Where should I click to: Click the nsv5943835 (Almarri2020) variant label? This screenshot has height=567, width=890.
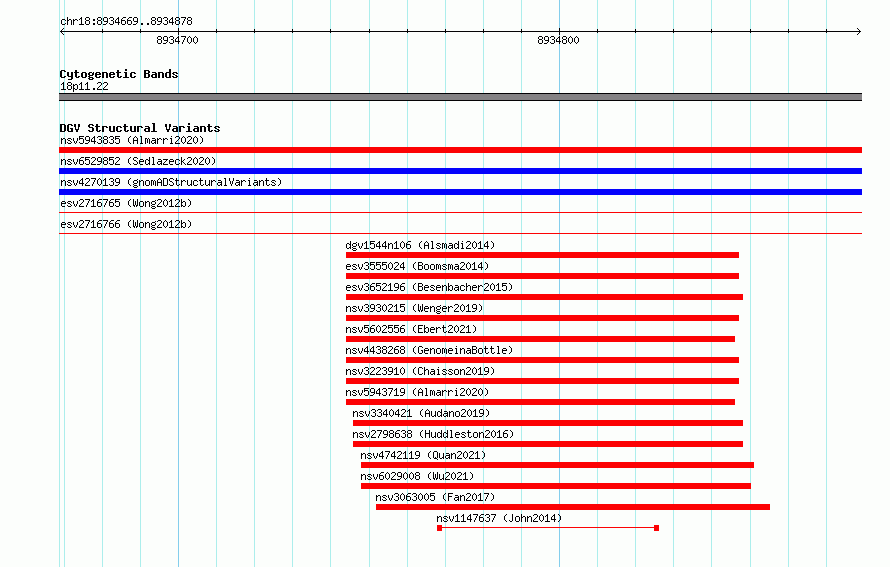[x=132, y=140]
